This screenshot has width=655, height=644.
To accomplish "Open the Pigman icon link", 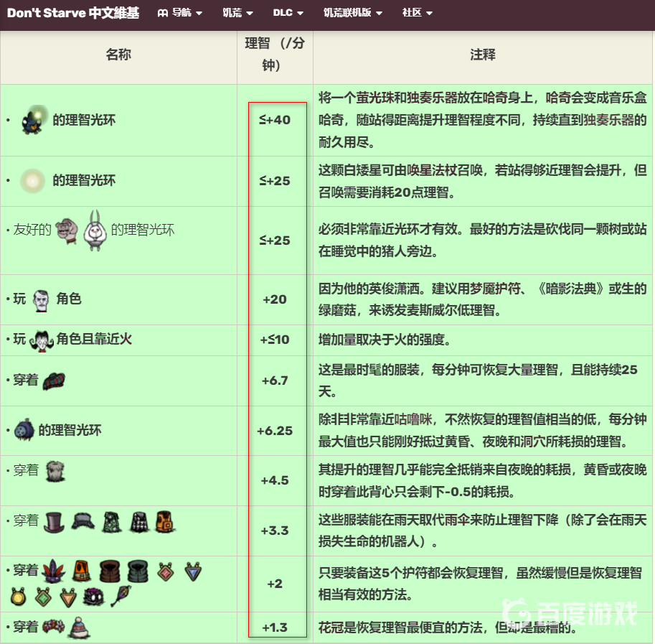I will (x=67, y=230).
